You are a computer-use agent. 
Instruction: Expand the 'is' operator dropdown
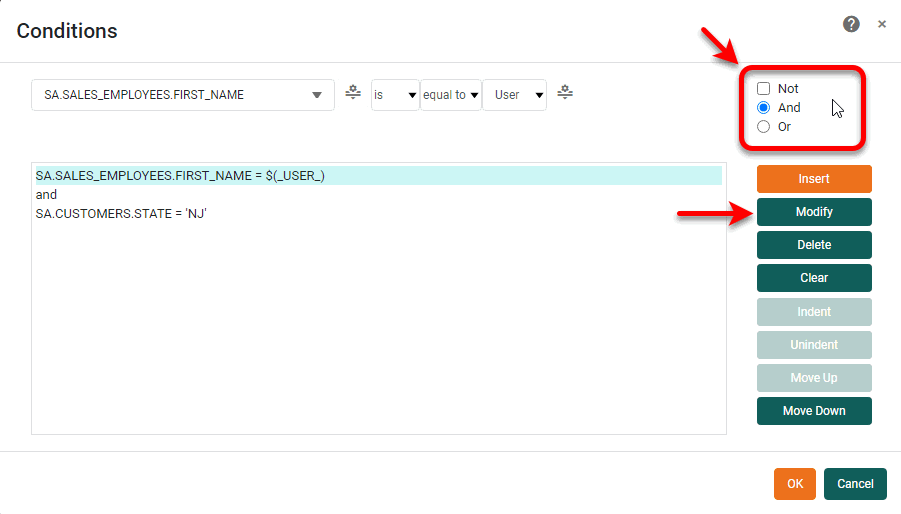pyautogui.click(x=395, y=95)
